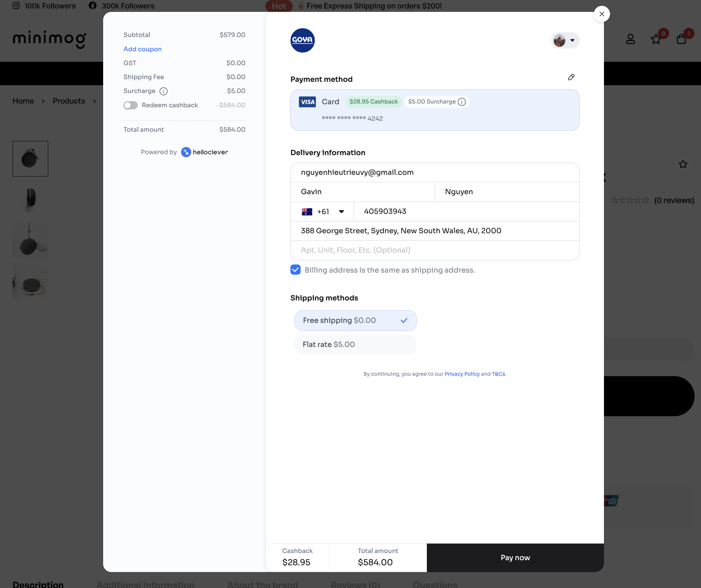Screen dimensions: 701x588
Task: Uncheck billing address same as shipping checkbox
Action: click(296, 270)
